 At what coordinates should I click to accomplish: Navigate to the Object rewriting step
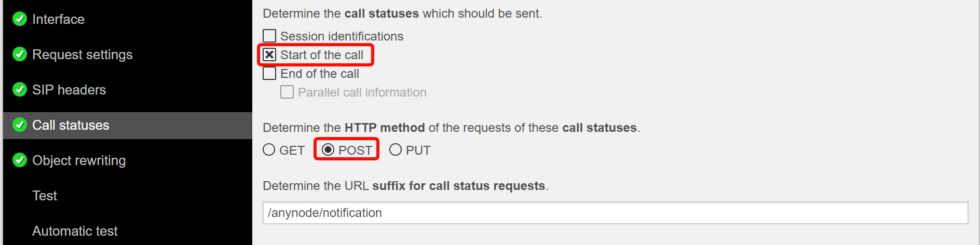pos(79,160)
